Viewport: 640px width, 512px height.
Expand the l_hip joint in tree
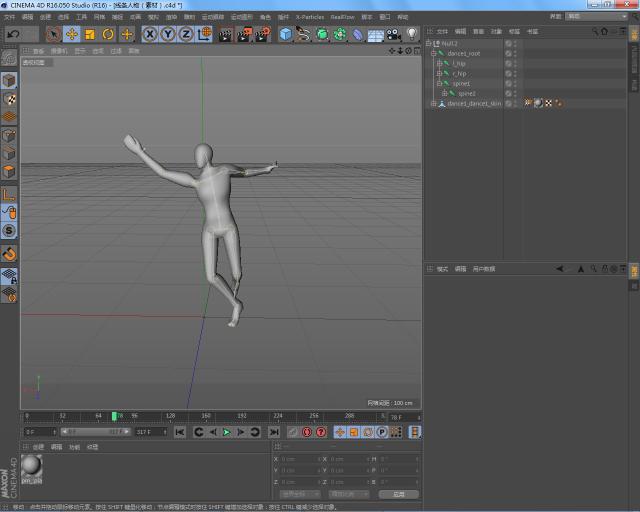tap(439, 63)
